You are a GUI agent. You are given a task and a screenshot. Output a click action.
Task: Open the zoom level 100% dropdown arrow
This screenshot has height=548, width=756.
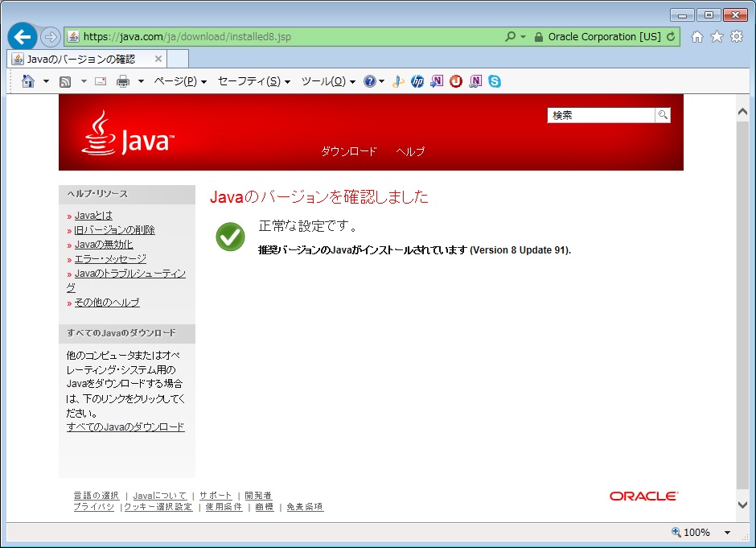[x=727, y=533]
